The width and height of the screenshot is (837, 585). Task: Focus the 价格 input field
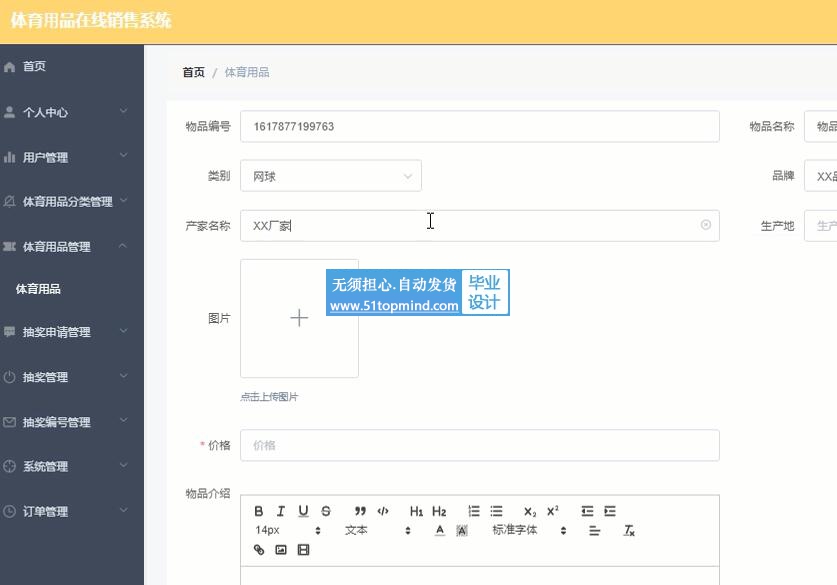[x=480, y=445]
